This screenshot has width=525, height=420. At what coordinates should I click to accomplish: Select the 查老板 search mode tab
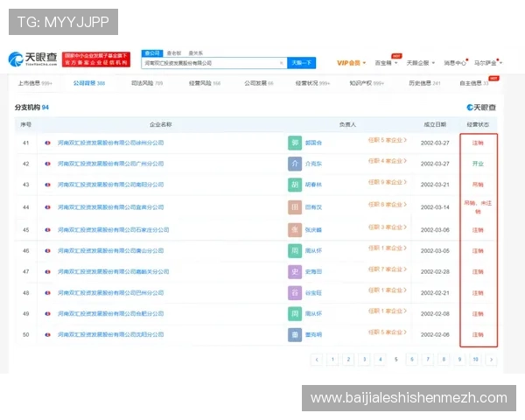click(x=174, y=52)
